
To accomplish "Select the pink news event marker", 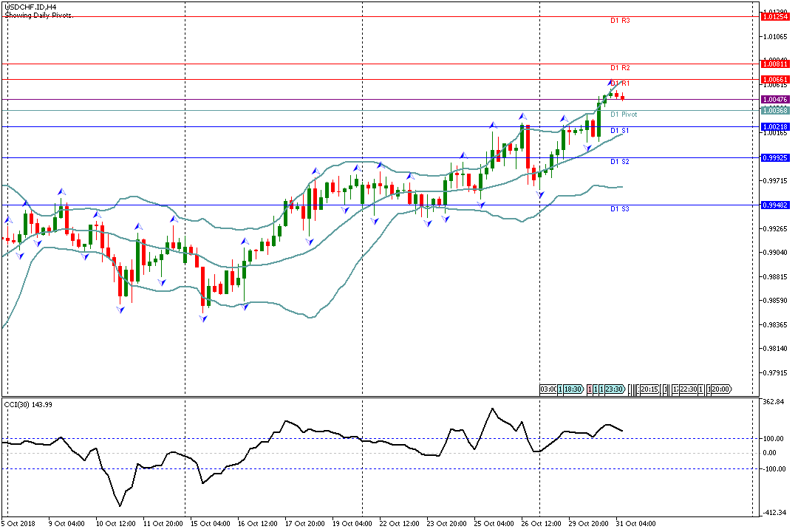I will 590,389.
